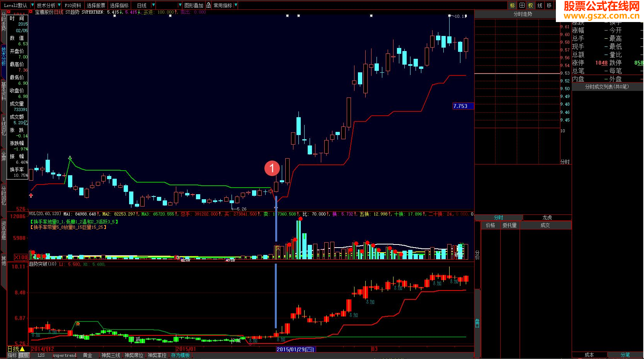Expand the 常用指标 dropdown arrow
Screen dimensions: 644x359
click(x=236, y=5)
